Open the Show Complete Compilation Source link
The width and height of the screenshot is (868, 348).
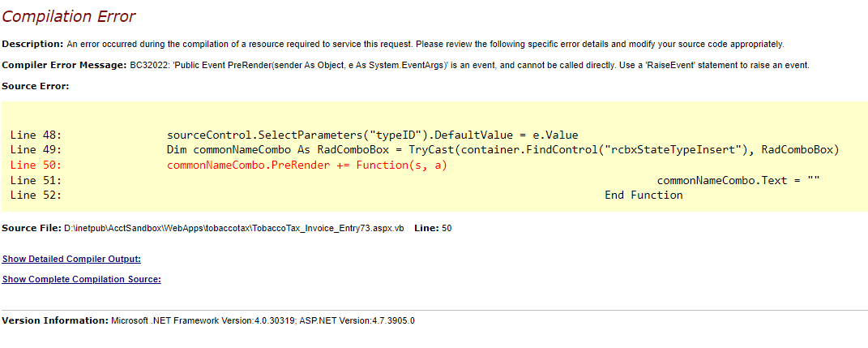tap(81, 279)
